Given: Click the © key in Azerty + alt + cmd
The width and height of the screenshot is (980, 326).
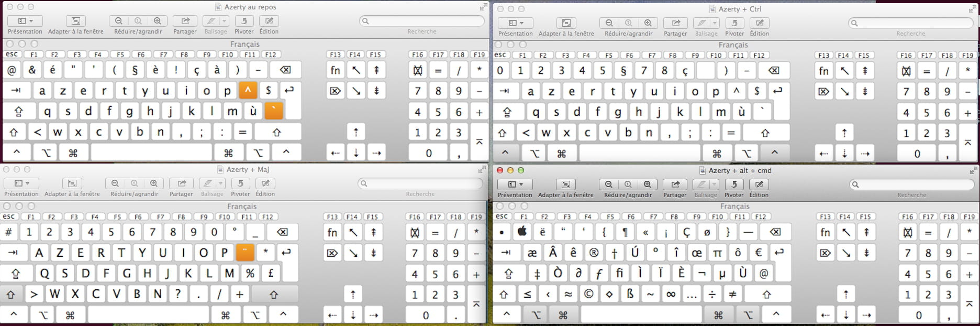Looking at the screenshot, I should point(589,294).
